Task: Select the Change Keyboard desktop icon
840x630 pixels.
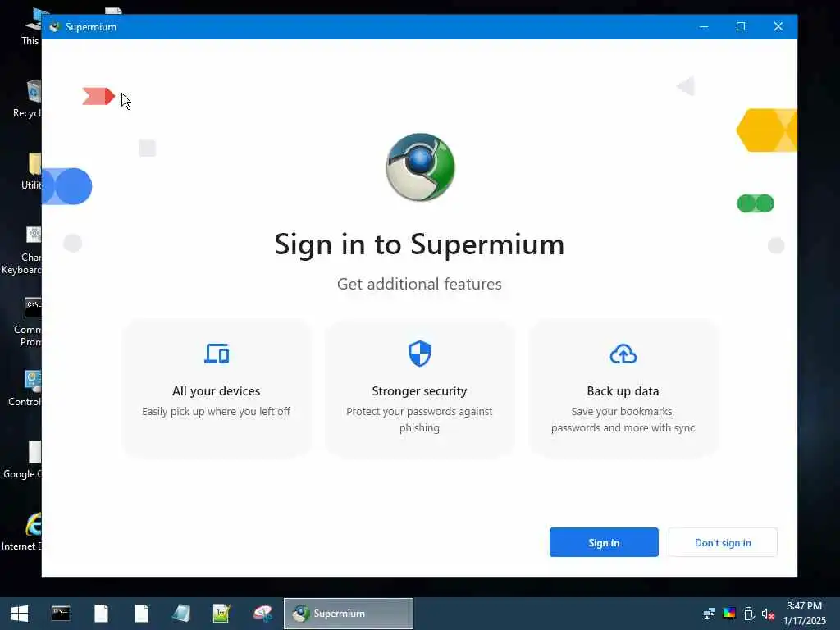Action: click(x=22, y=249)
